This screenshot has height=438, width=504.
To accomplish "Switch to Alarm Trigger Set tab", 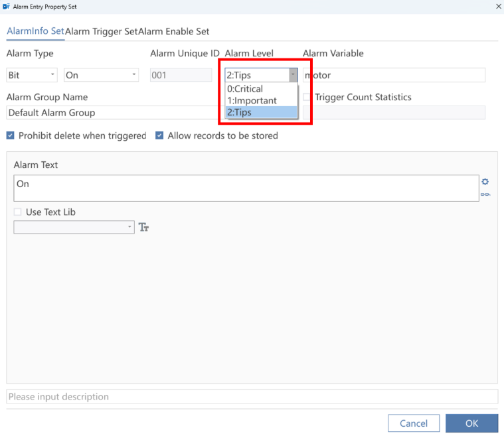I will click(x=101, y=31).
